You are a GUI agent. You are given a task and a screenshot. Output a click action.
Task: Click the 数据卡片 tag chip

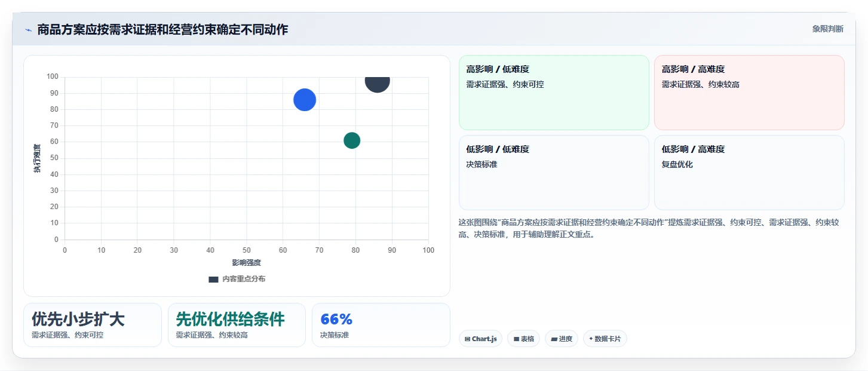point(605,339)
